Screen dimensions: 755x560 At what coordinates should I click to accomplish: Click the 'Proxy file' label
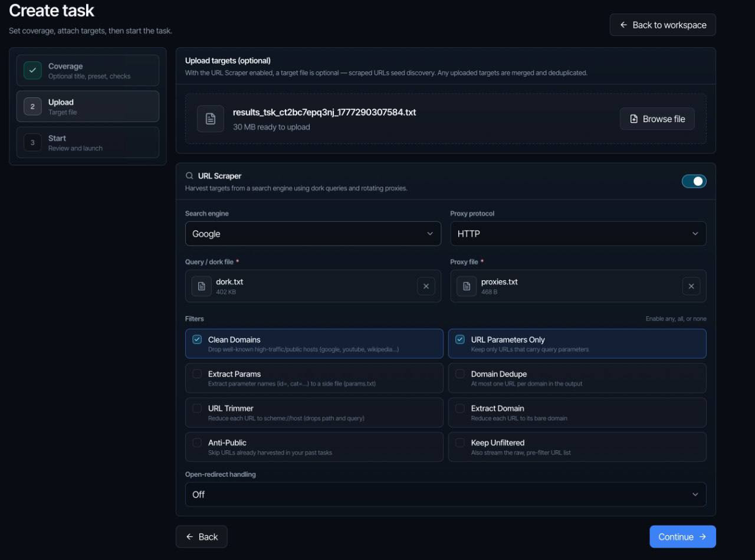pyautogui.click(x=464, y=261)
